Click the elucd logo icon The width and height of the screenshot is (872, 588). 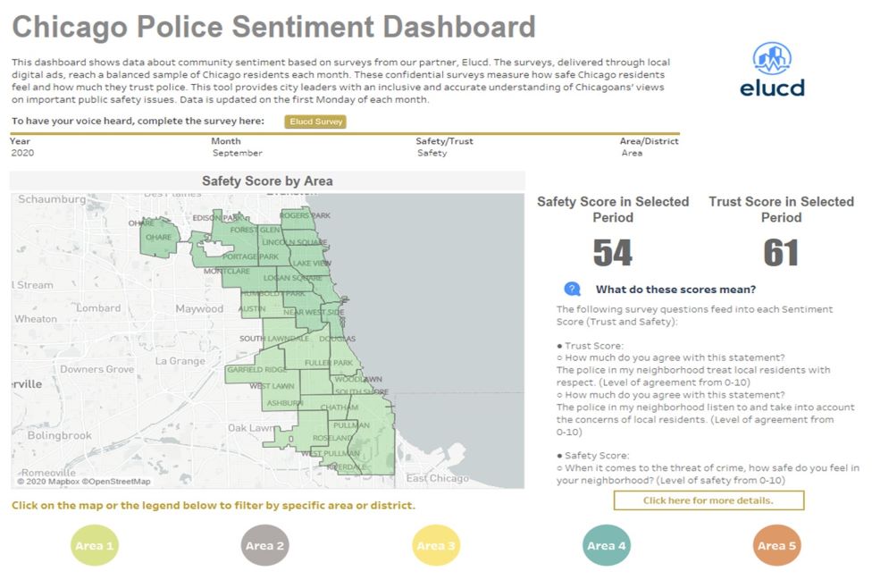pyautogui.click(x=772, y=58)
